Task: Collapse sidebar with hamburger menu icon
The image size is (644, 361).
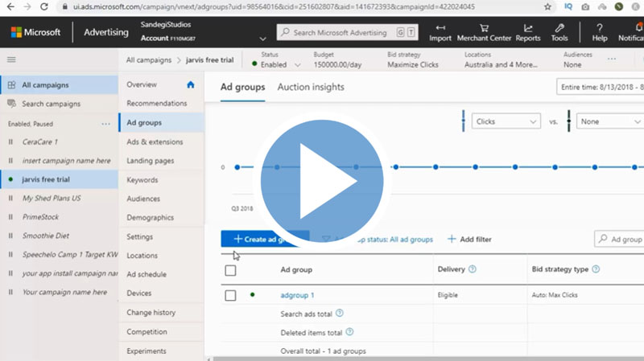Action: pyautogui.click(x=11, y=59)
